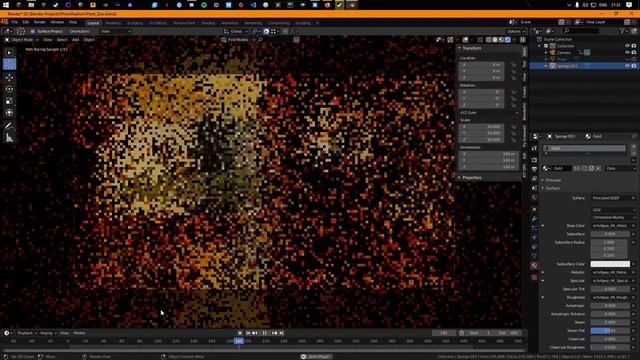This screenshot has width=640, height=360.
Task: Toggle viewport visibility of Sponge.003
Action: click(627, 66)
